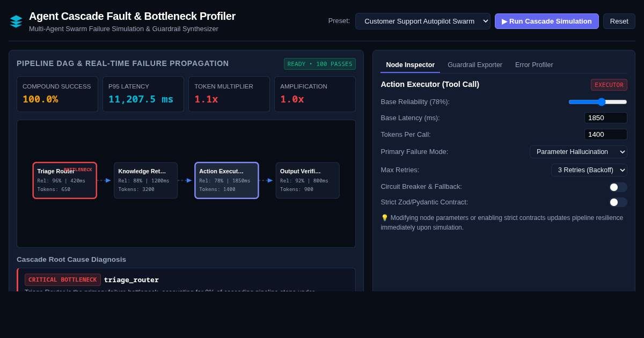This screenshot has height=338, width=644.
Task: Click the AMPLIFICATION 1.0x card
Action: click(x=315, y=94)
